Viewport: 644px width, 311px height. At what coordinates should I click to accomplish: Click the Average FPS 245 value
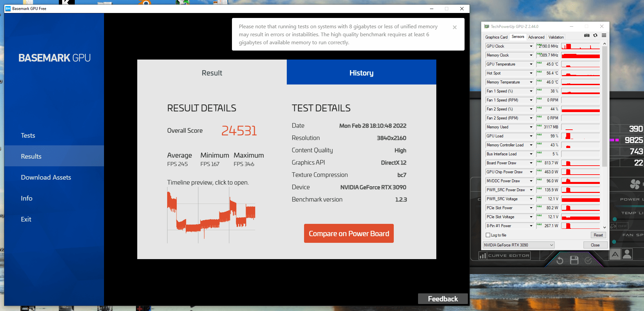point(177,164)
